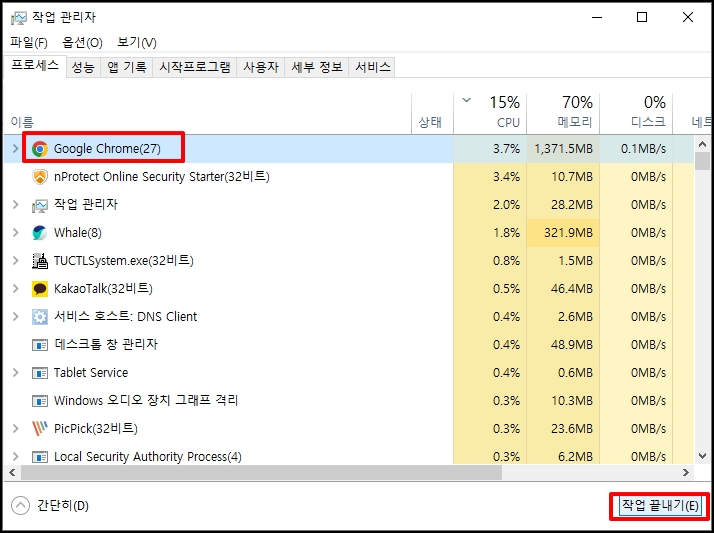
Task: Click the Tablet Service icon
Action: coord(40,373)
